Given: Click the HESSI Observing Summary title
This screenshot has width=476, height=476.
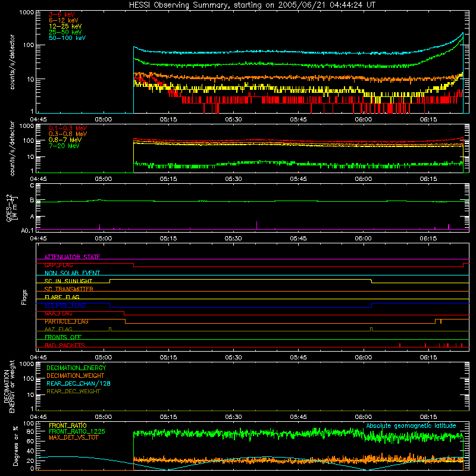Looking at the screenshot, I should [x=252, y=5].
